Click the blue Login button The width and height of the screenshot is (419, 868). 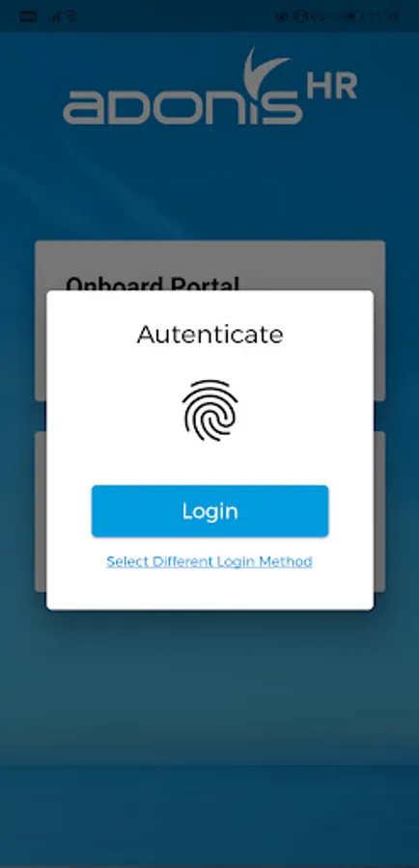210,511
